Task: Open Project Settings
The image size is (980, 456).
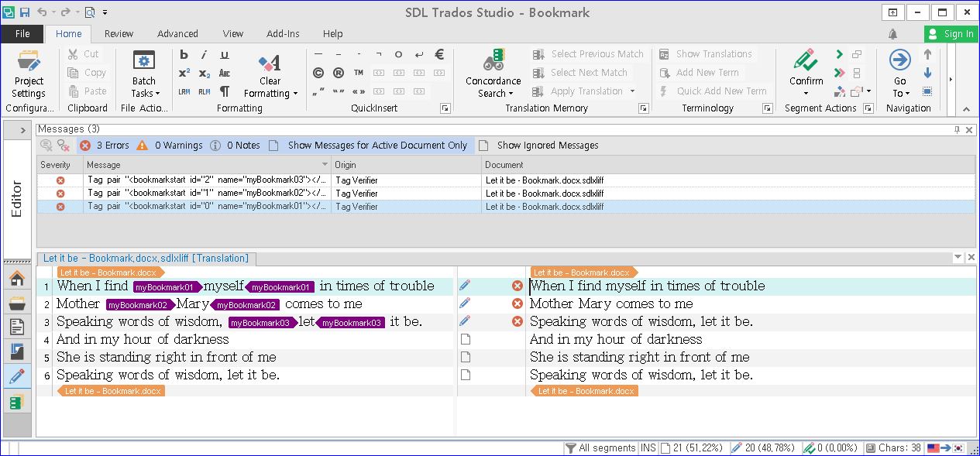Action: point(29,74)
